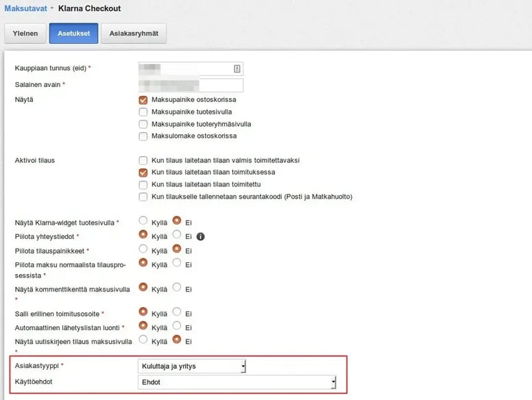Click the autofill icon in Kauppiaan tunnus field
532x400 pixels.
237,68
